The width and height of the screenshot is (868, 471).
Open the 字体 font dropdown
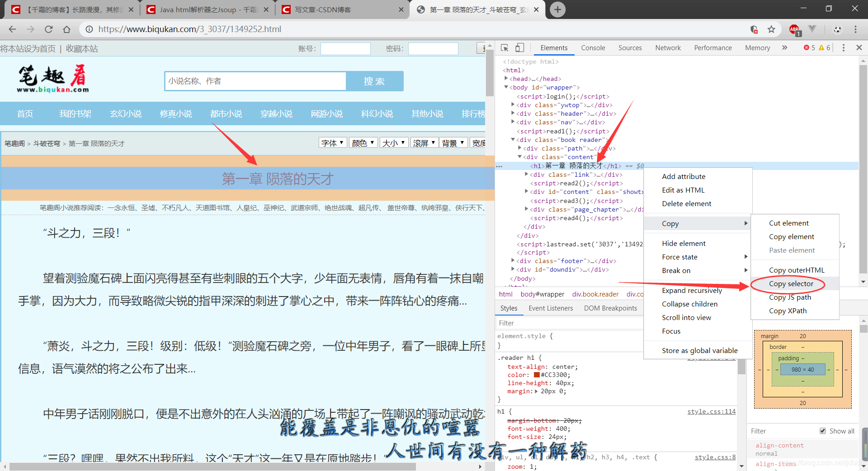(333, 143)
